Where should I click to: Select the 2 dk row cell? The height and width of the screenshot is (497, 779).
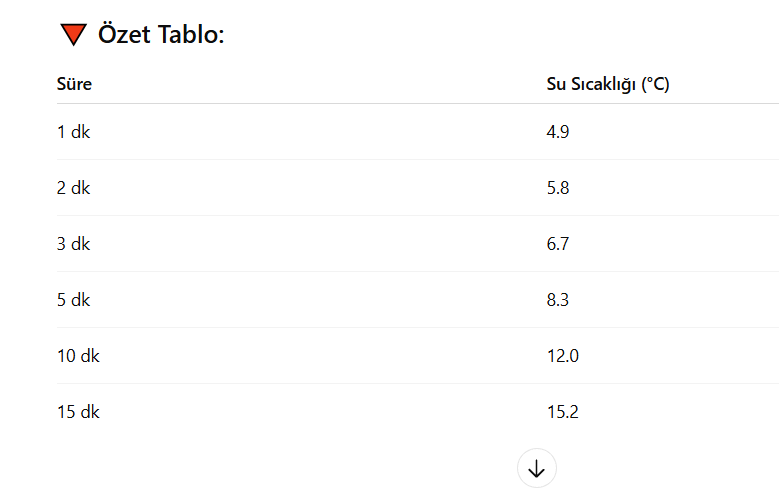click(74, 188)
